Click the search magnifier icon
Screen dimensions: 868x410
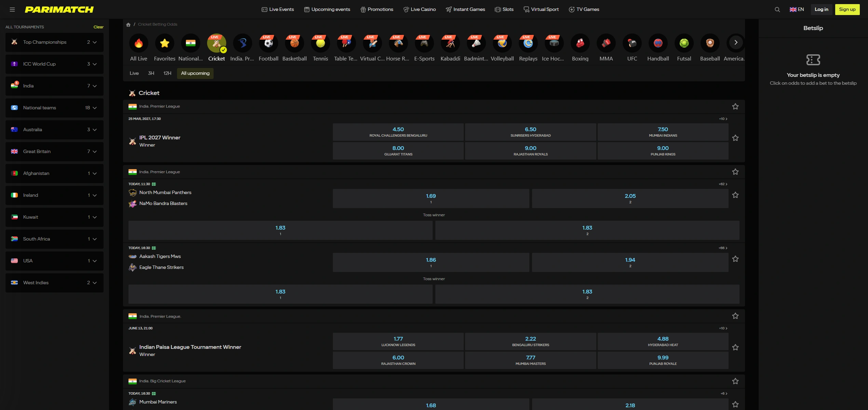(777, 10)
